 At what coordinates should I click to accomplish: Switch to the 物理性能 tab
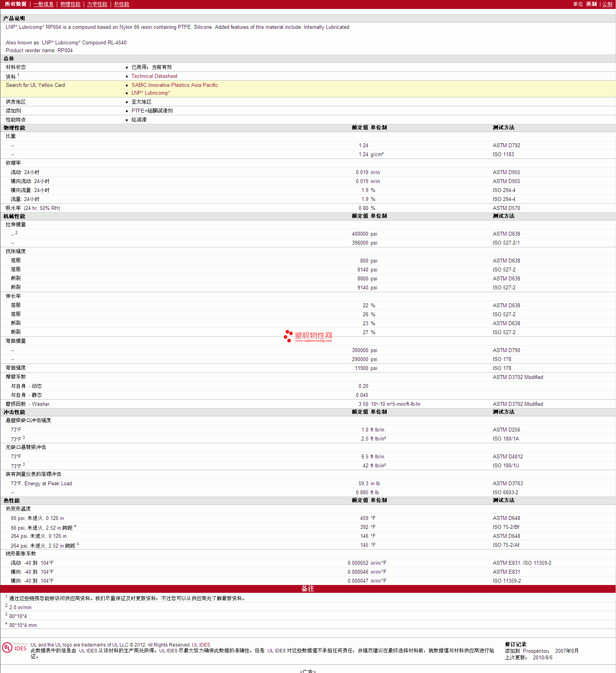70,4
